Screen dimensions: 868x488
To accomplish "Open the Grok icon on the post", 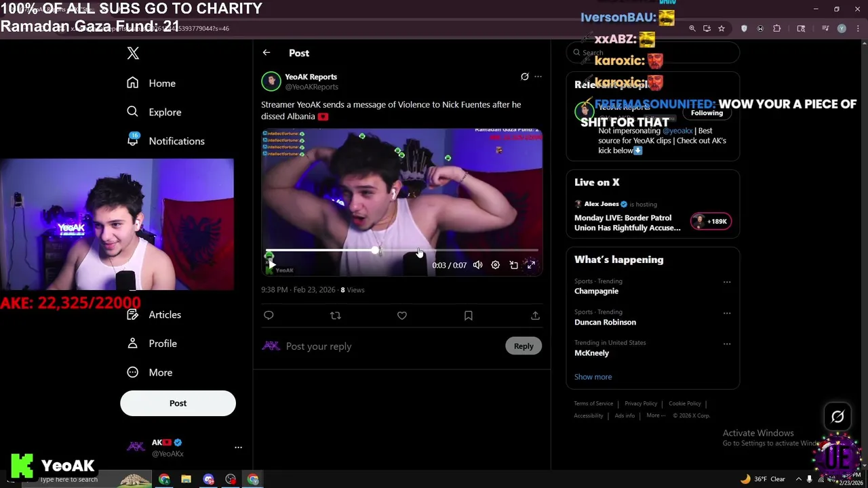I will (x=524, y=77).
